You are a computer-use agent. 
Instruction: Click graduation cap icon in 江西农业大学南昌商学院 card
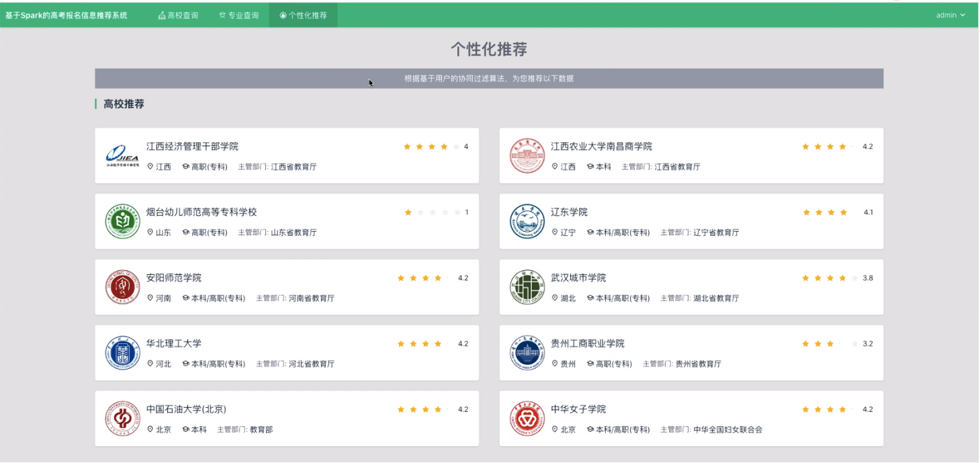[590, 167]
